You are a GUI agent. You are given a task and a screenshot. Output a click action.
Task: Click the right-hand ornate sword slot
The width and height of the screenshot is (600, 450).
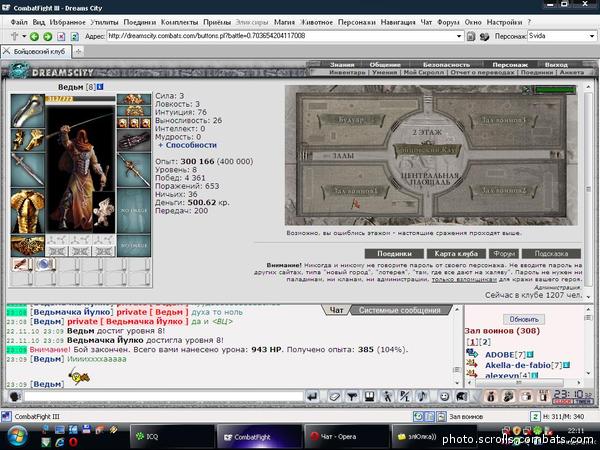click(134, 170)
